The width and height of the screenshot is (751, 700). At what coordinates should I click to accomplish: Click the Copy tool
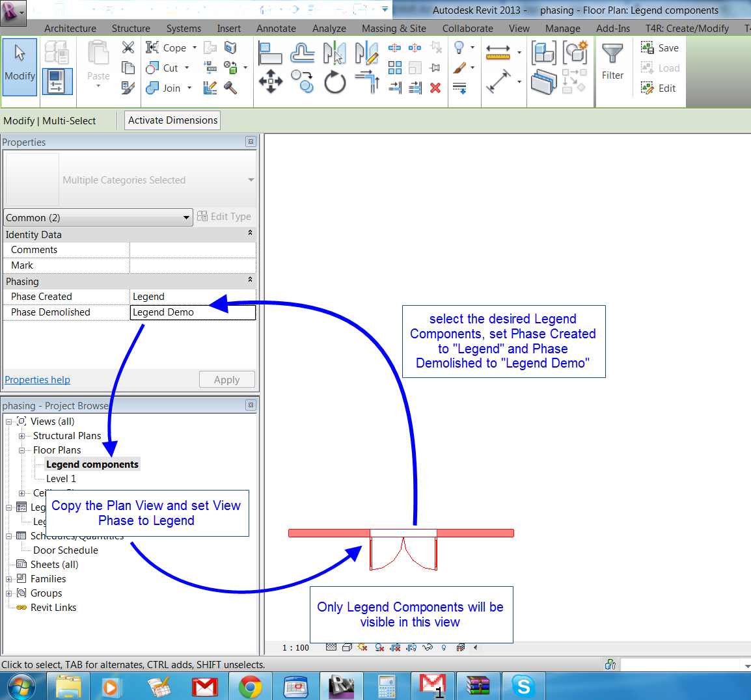(302, 81)
